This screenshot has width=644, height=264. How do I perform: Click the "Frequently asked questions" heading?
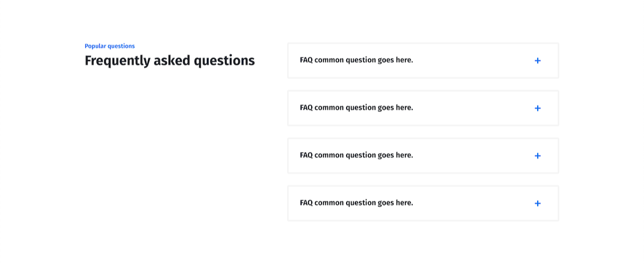pos(170,61)
